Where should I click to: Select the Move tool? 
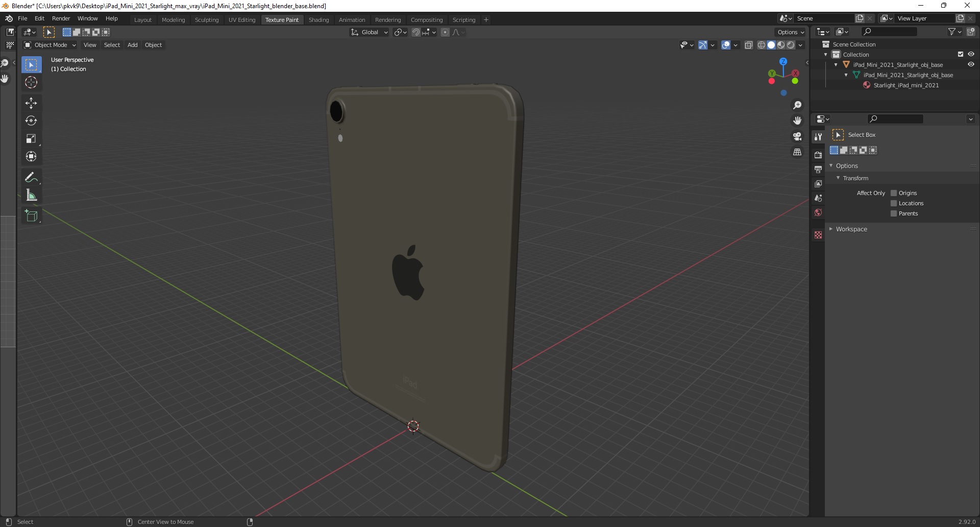[x=31, y=103]
